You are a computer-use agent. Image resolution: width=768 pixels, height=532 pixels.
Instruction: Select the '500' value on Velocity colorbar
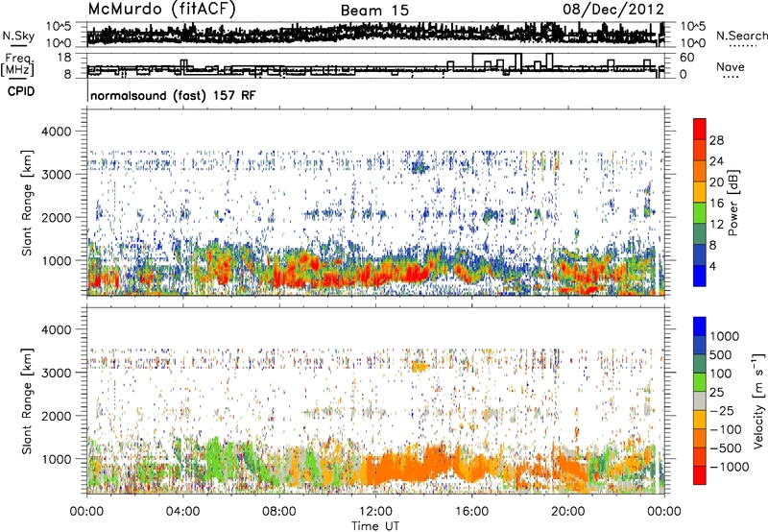[723, 354]
